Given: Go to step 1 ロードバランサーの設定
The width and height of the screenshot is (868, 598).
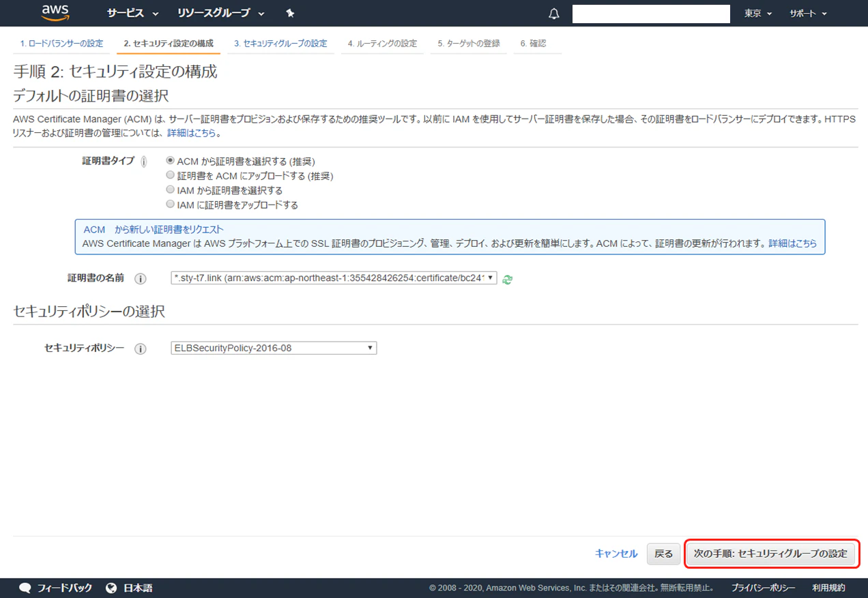Looking at the screenshot, I should (61, 44).
